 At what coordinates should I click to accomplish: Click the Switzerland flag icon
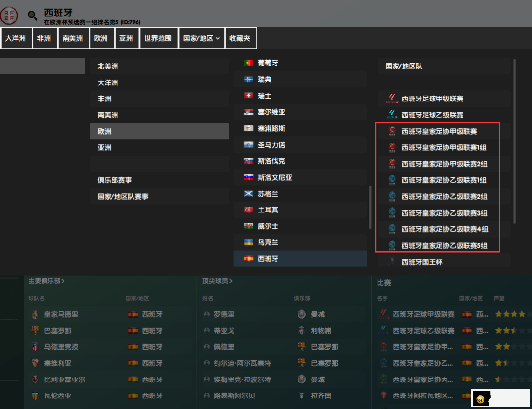pyautogui.click(x=248, y=96)
